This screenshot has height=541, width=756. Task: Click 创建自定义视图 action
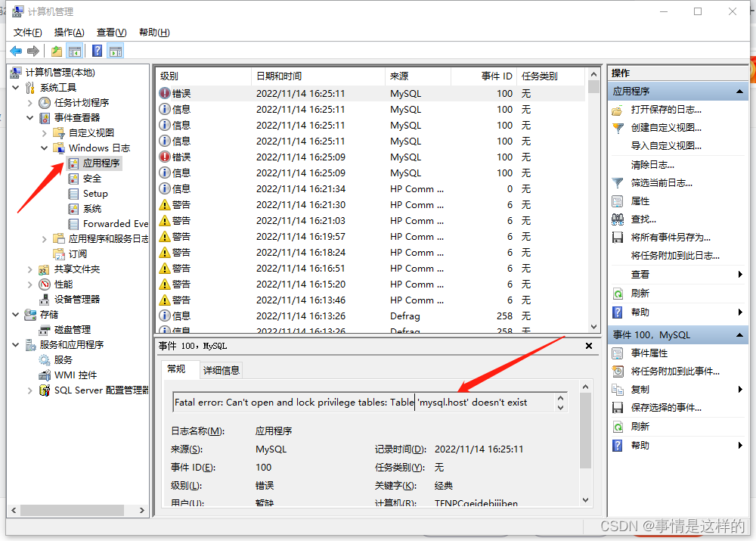[x=666, y=128]
